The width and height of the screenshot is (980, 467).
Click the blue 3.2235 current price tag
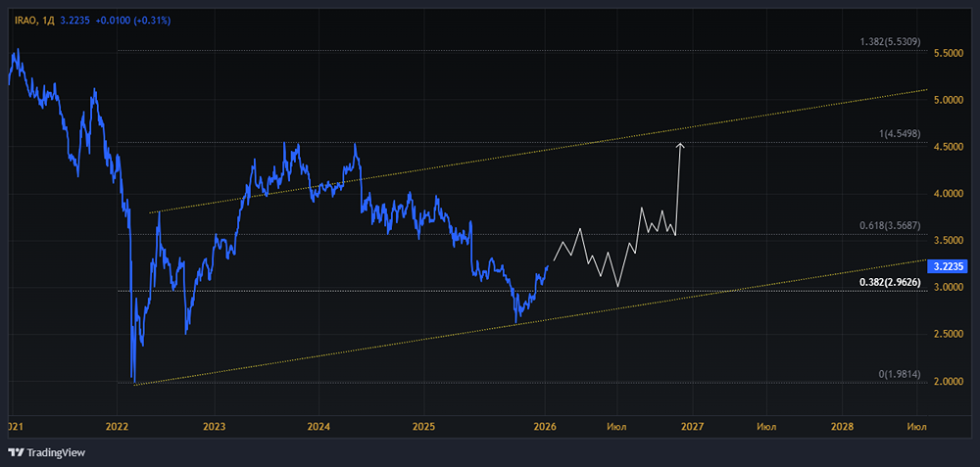click(x=948, y=266)
